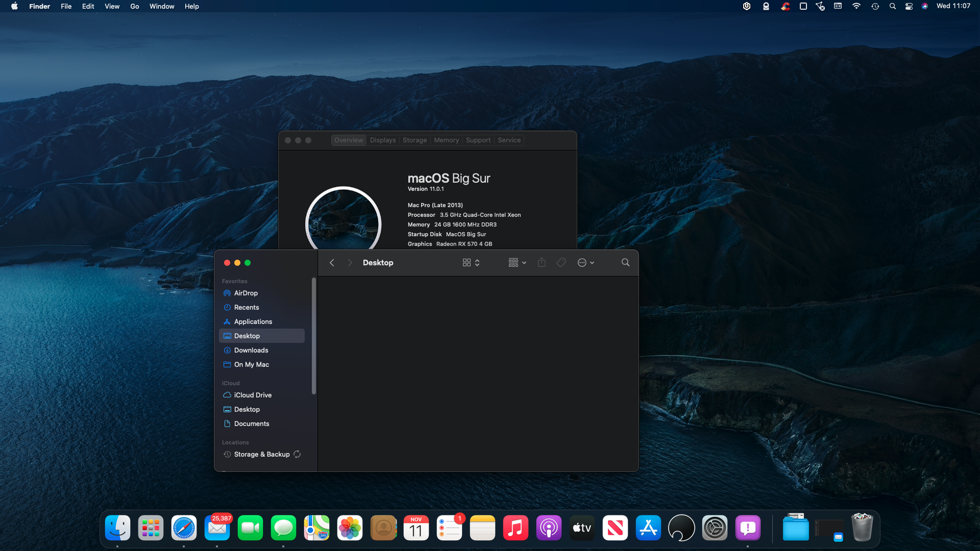Open iCloud Drive in the sidebar
Viewport: 980px width, 551px height.
[253, 395]
